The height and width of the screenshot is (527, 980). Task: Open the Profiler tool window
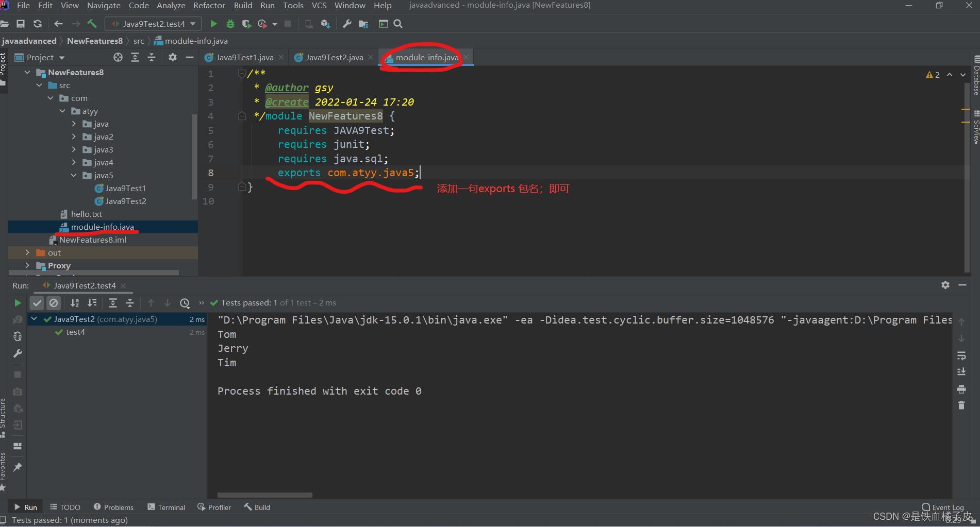pos(214,507)
